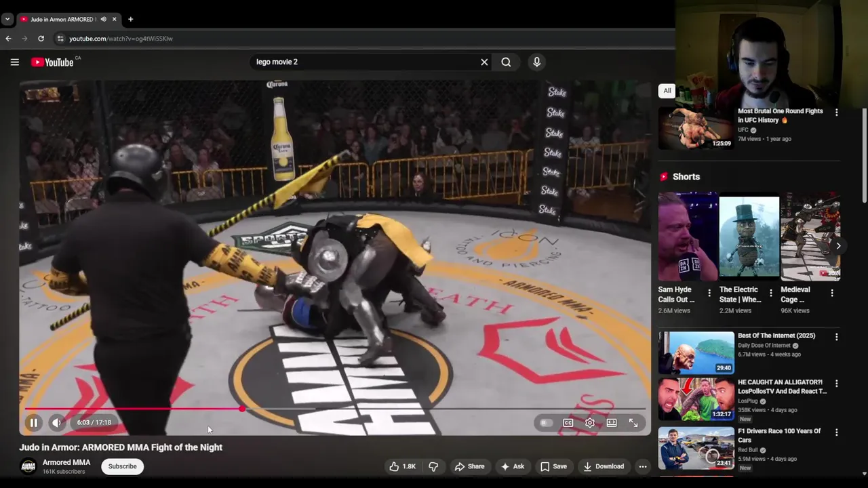Image resolution: width=868 pixels, height=488 pixels.
Task: Play Best Of The Internet (2025) thumbnail
Action: tap(696, 352)
